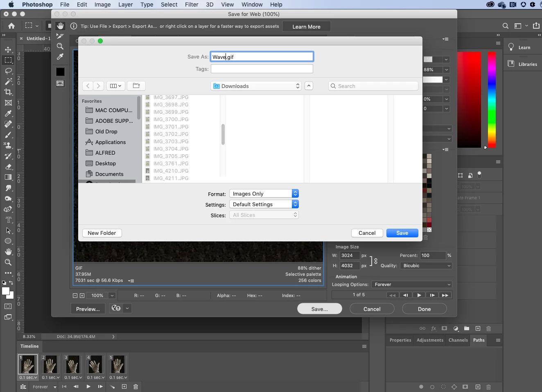Open the Timeline Forever loop dropdown
This screenshot has width=542, height=392.
click(x=45, y=387)
